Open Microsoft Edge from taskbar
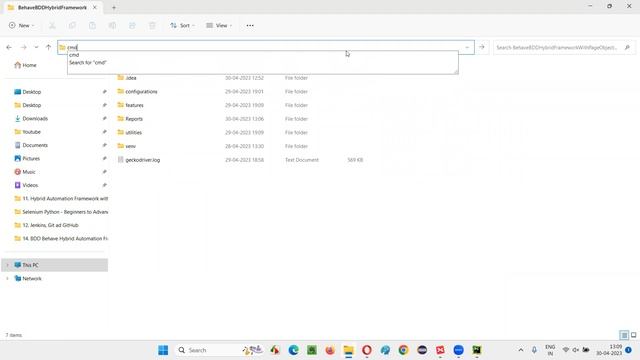The height and width of the screenshot is (360, 640). tap(293, 350)
